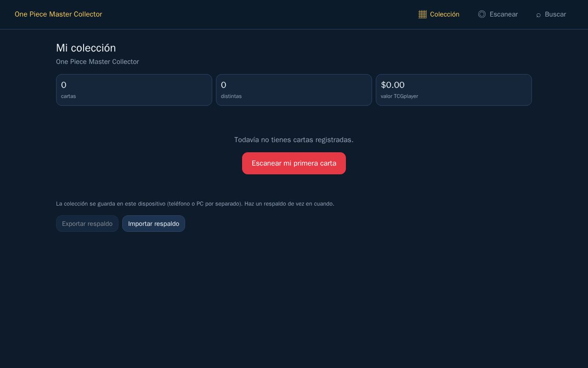This screenshot has width=588, height=368.
Task: Click the Importar respaldo button
Action: (153, 224)
